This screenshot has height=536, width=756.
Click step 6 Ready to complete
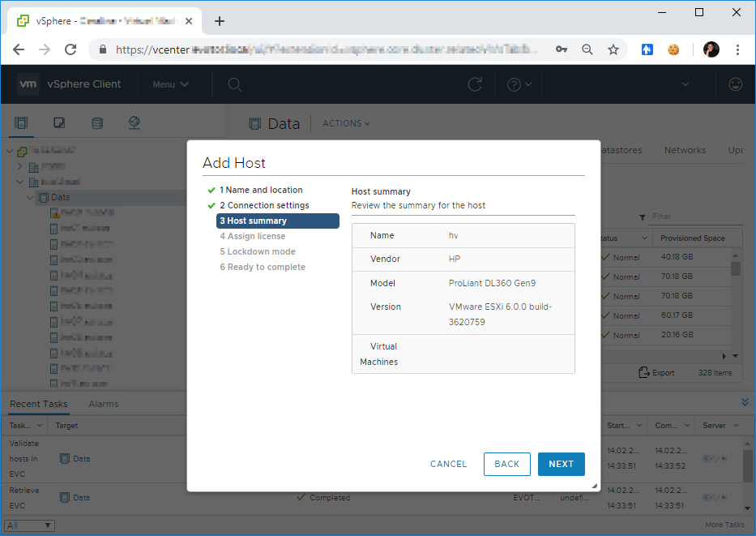coord(263,268)
